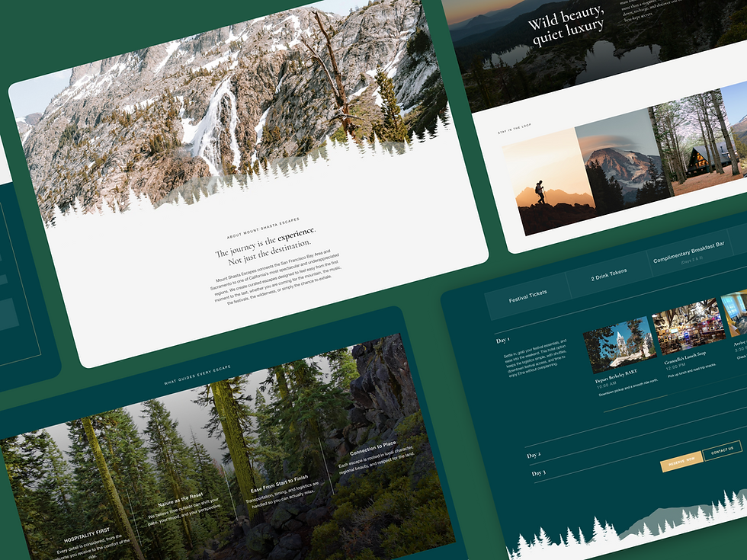Open the hiker silhouette sunset photo
The image size is (747, 560).
coord(550,183)
